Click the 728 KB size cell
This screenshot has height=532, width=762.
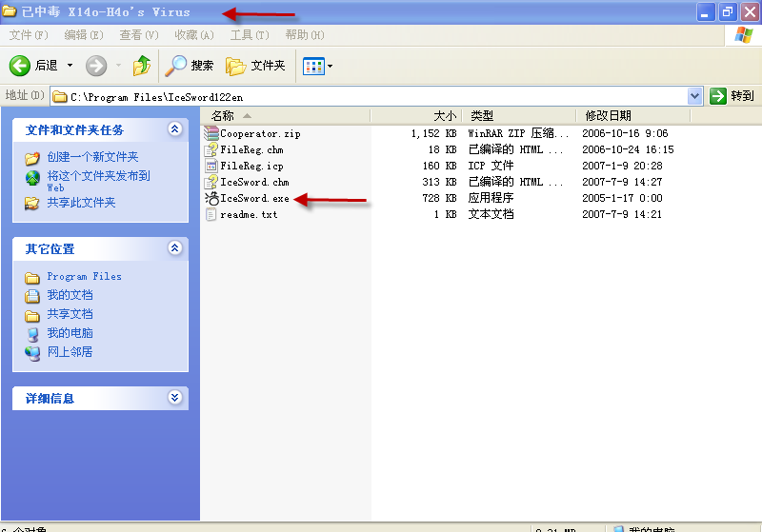coord(439,198)
